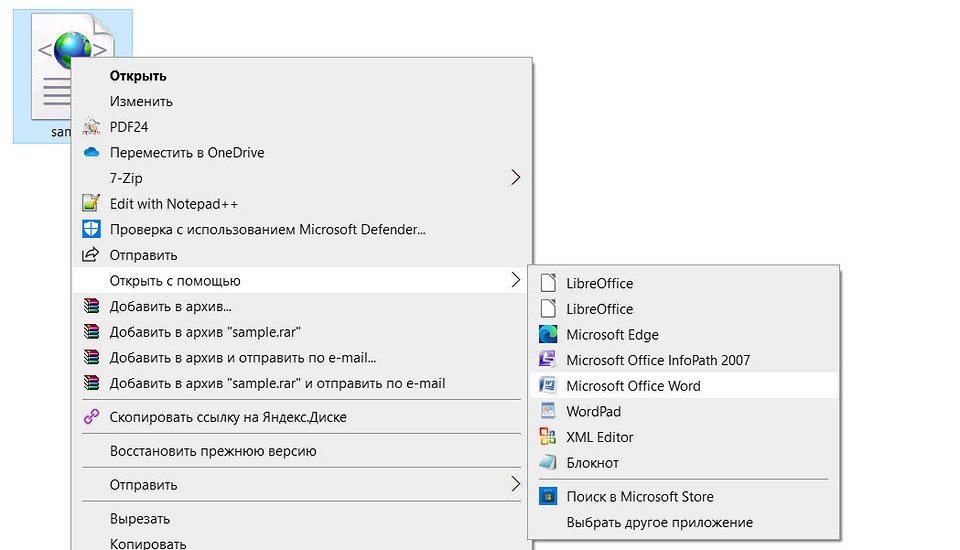Screen dimensions: 960x550
Task: Expand the Открыть с помощью submenu arrow
Action: [516, 281]
